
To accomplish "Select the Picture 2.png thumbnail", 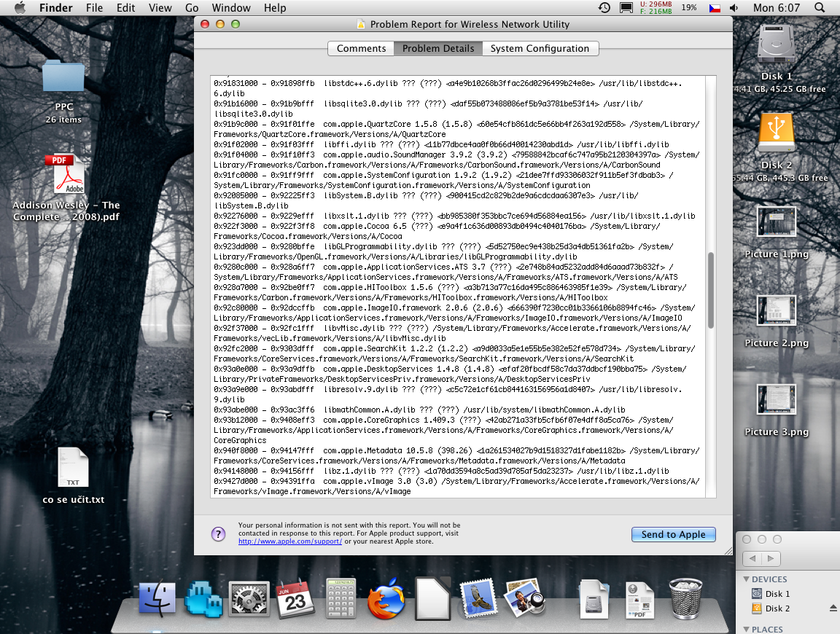I will 777,310.
